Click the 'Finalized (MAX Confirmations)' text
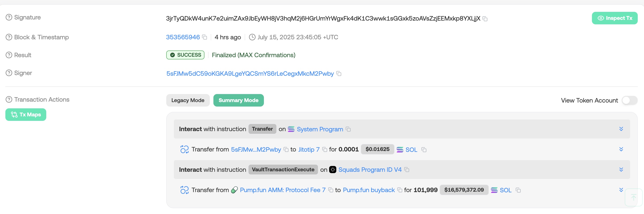Image resolution: width=644 pixels, height=214 pixels. click(x=253, y=55)
